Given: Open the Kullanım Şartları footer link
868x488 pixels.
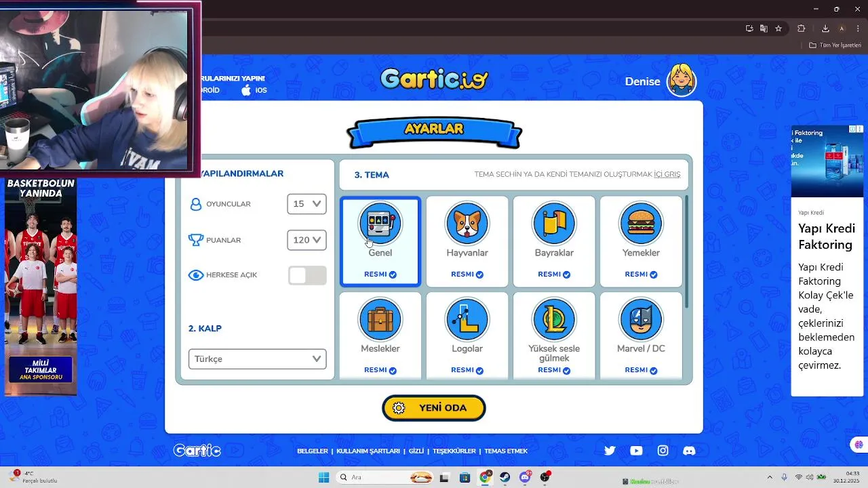Looking at the screenshot, I should [368, 451].
